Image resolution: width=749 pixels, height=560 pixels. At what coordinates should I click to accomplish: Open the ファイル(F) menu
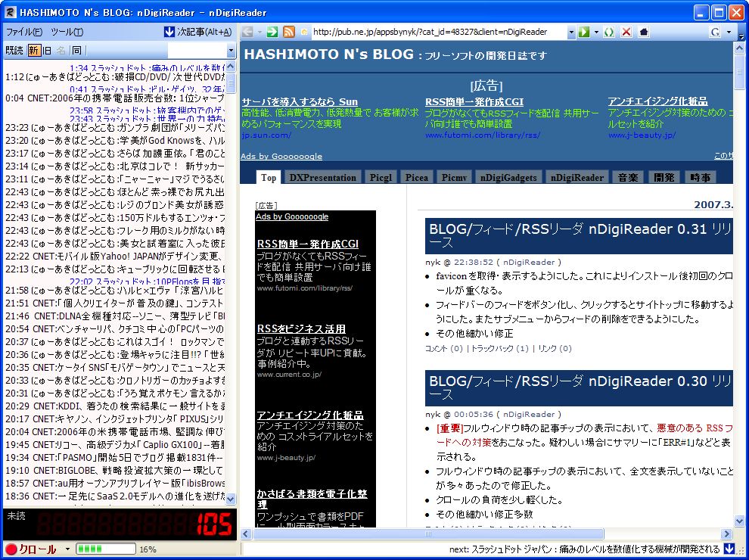click(24, 32)
